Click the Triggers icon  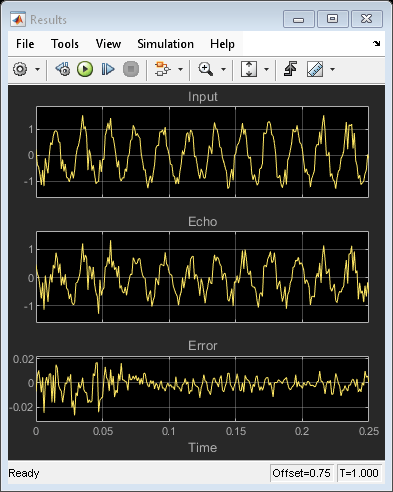click(290, 69)
